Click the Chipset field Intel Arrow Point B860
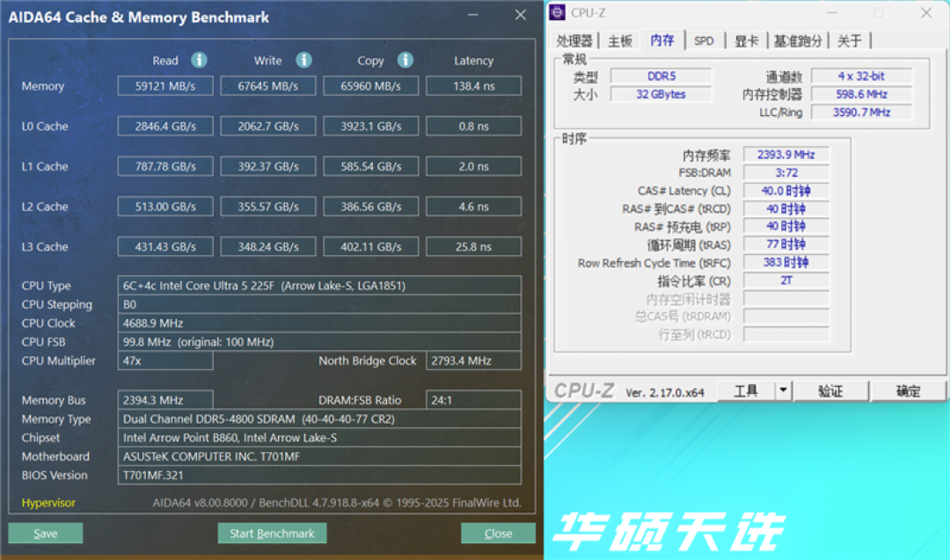This screenshot has width=950, height=560. pyautogui.click(x=319, y=437)
